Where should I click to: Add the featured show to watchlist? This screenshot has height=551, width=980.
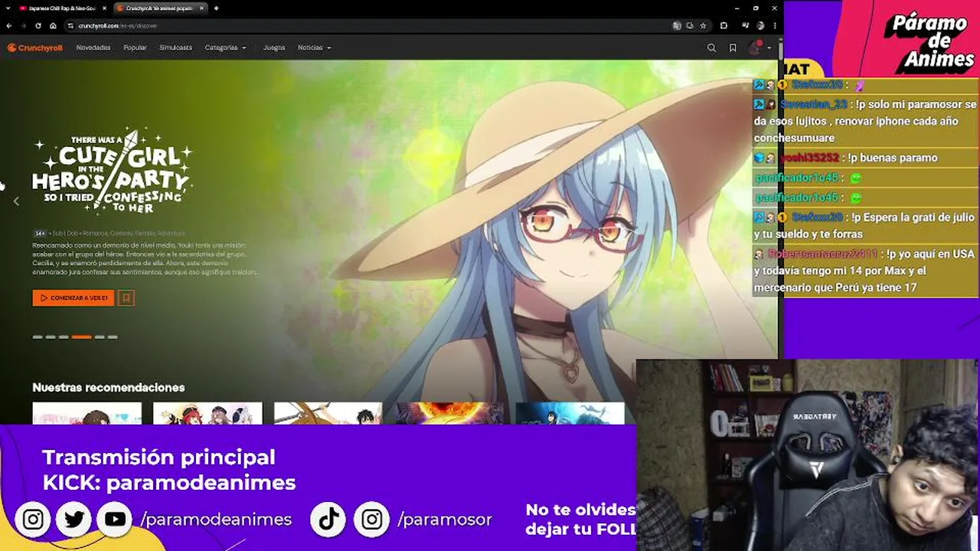point(126,298)
